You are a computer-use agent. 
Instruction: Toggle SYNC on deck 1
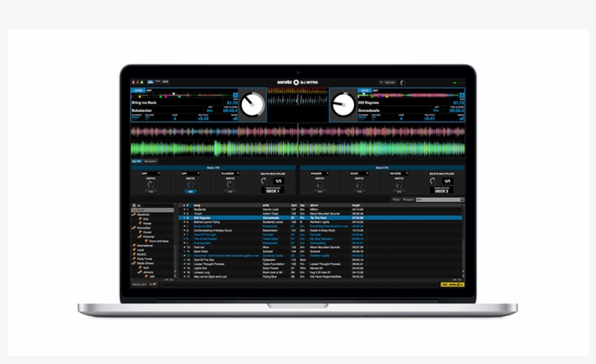138,90
